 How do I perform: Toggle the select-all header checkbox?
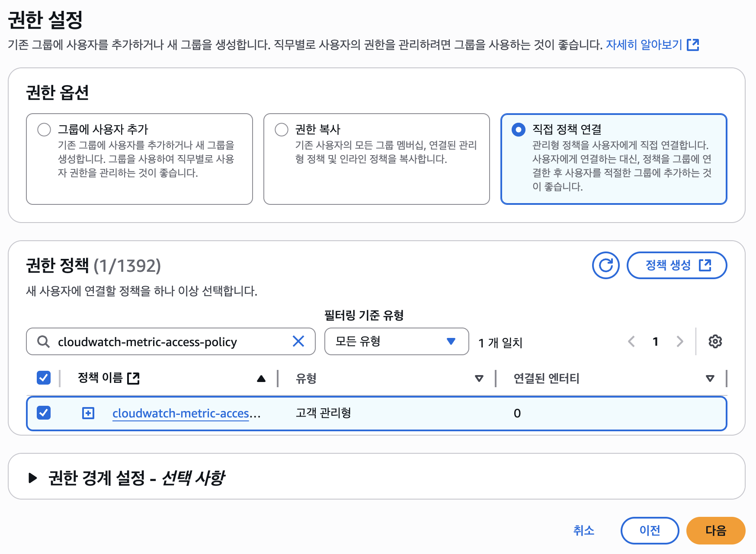pyautogui.click(x=44, y=378)
